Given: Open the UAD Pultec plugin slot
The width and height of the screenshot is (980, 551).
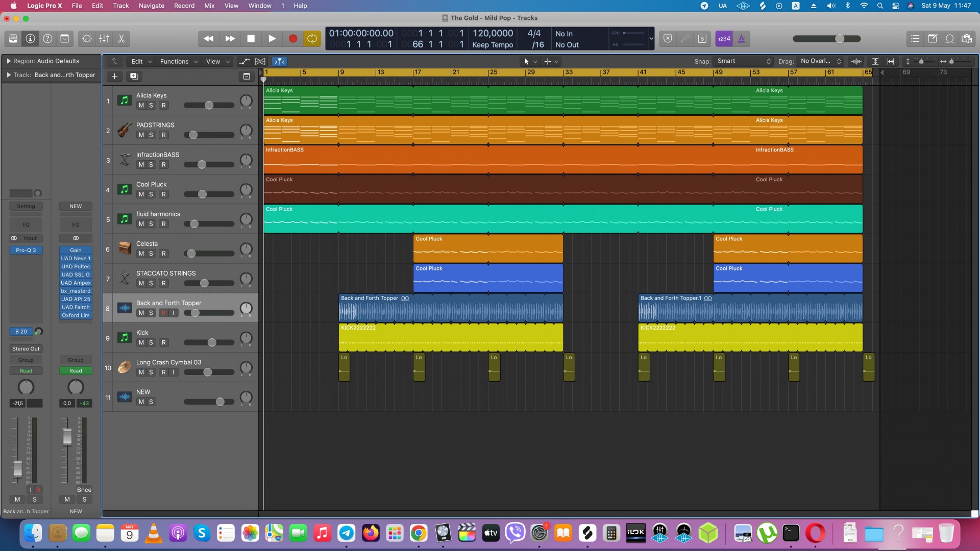Looking at the screenshot, I should tap(76, 267).
